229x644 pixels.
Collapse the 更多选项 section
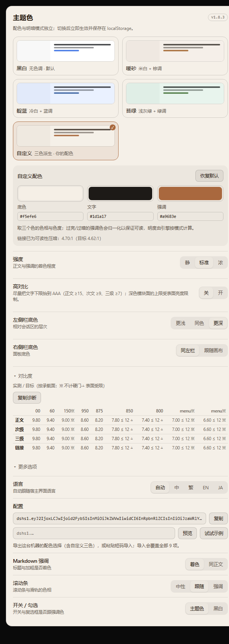25,467
